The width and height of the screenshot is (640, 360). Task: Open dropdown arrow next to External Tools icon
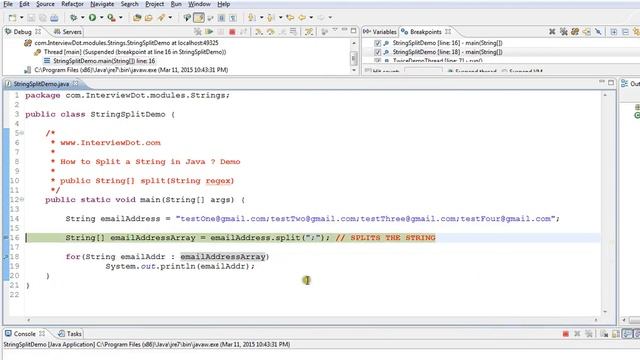click(120, 18)
